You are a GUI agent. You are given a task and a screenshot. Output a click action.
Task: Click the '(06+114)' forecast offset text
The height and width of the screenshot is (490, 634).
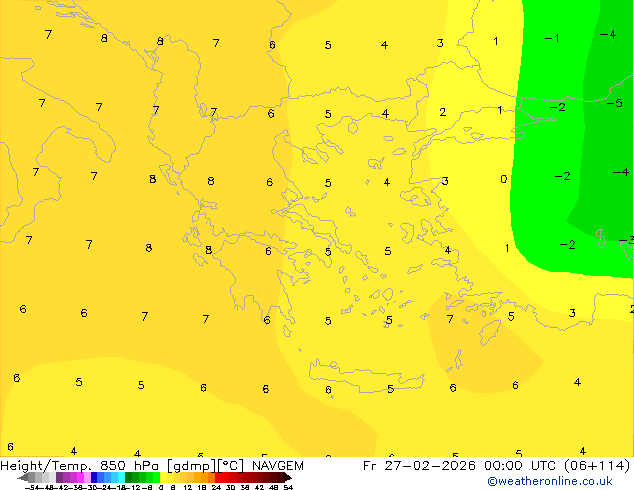click(597, 466)
